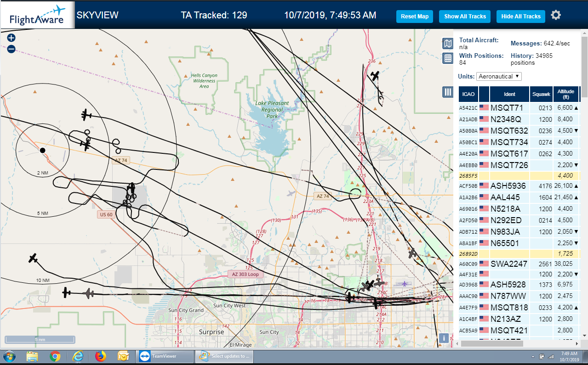Launch Chrome from taskbar
The image size is (588, 365).
[x=55, y=356]
